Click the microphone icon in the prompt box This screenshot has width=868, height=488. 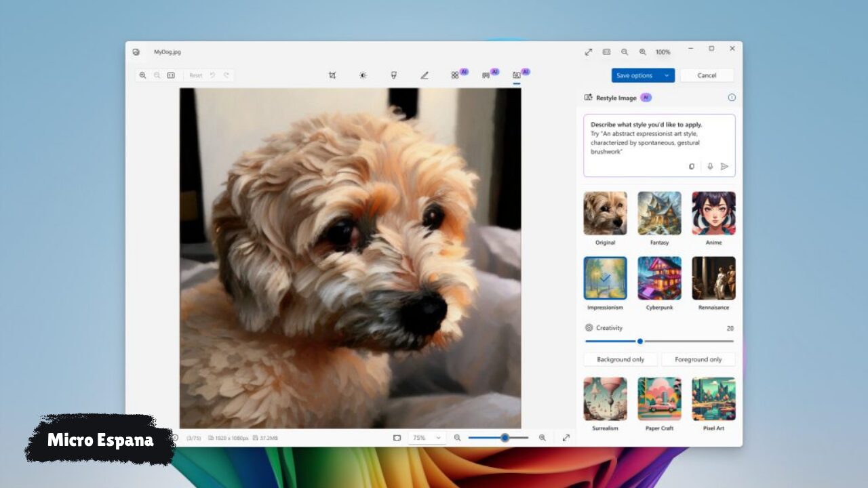click(x=710, y=166)
